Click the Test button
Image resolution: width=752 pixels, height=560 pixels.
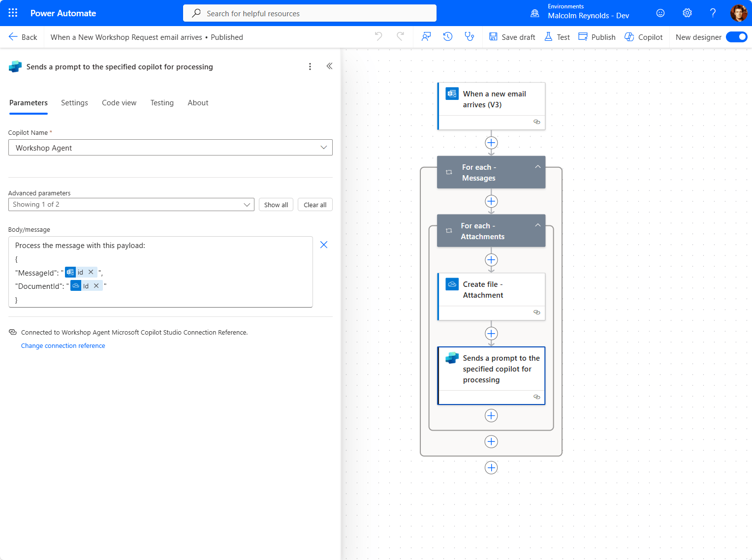click(x=557, y=37)
